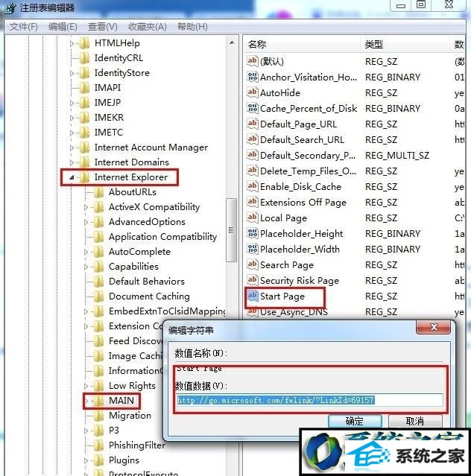Screen dimensions: 471x476
Task: Select the EmbedExtnToClsidMapping tree item
Action: pos(167,311)
